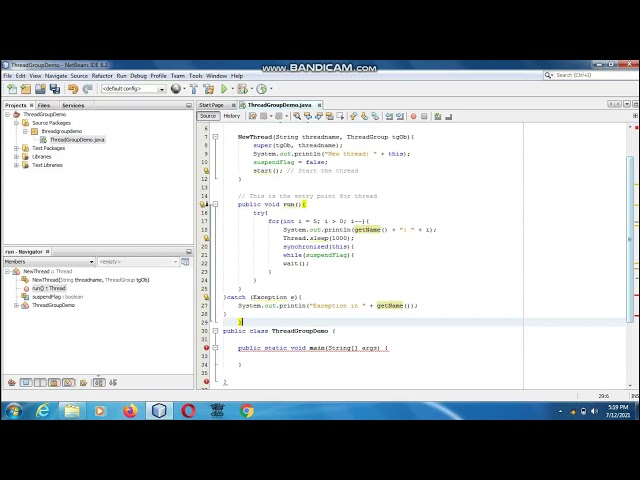
Task: Click the Build Project hammer icon
Action: (x=194, y=89)
